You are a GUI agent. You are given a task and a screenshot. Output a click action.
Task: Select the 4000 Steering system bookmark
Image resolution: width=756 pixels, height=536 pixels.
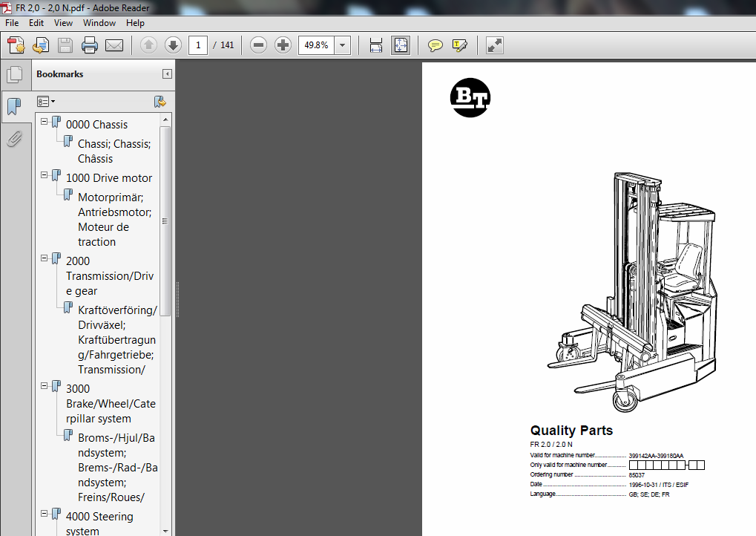99,523
